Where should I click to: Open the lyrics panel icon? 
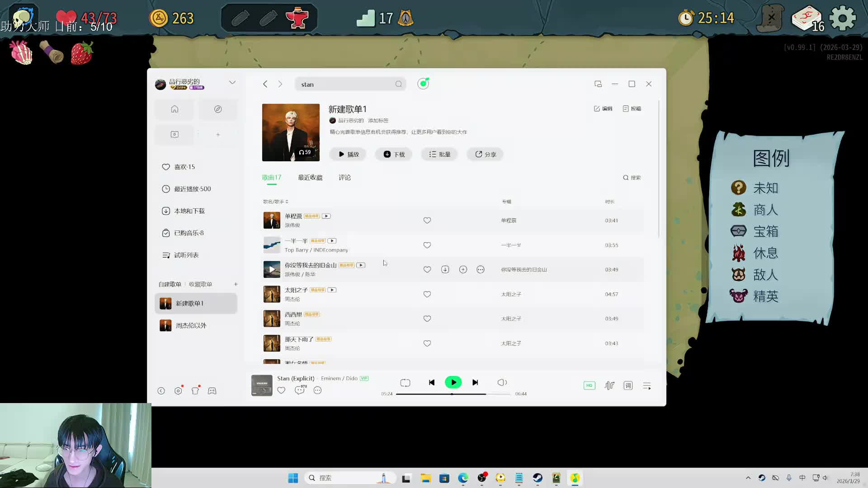point(628,385)
